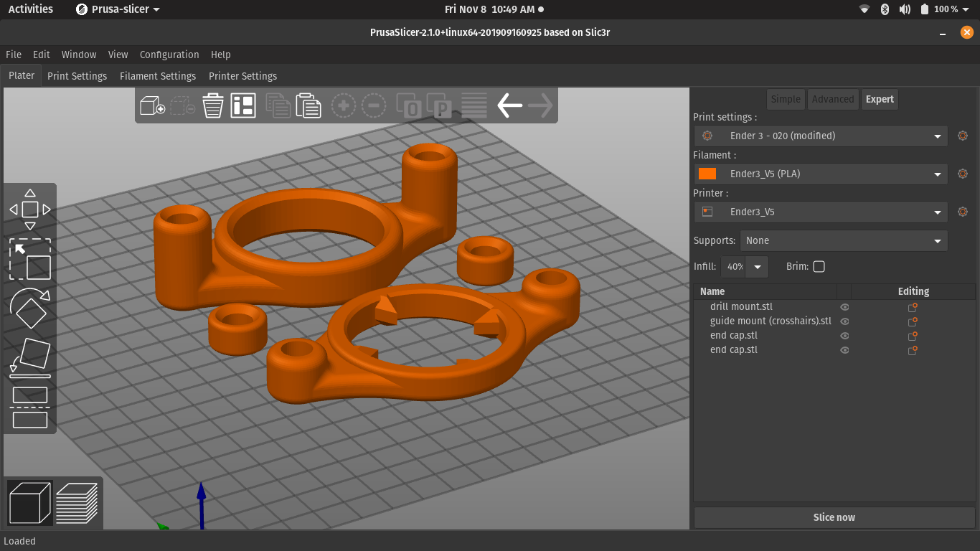Click the Split to objects icon

[x=410, y=106]
